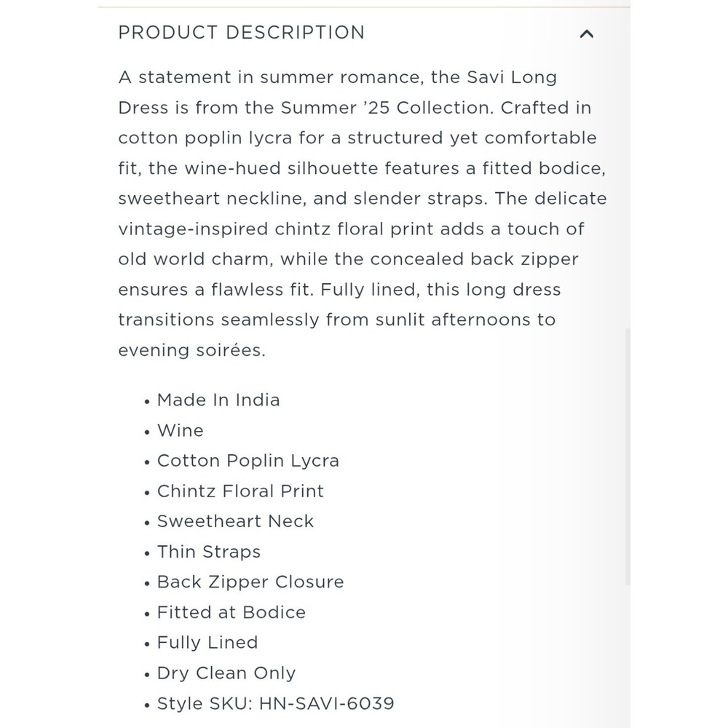Collapse the Product Description chevron
The height and width of the screenshot is (728, 728).
[x=586, y=33]
